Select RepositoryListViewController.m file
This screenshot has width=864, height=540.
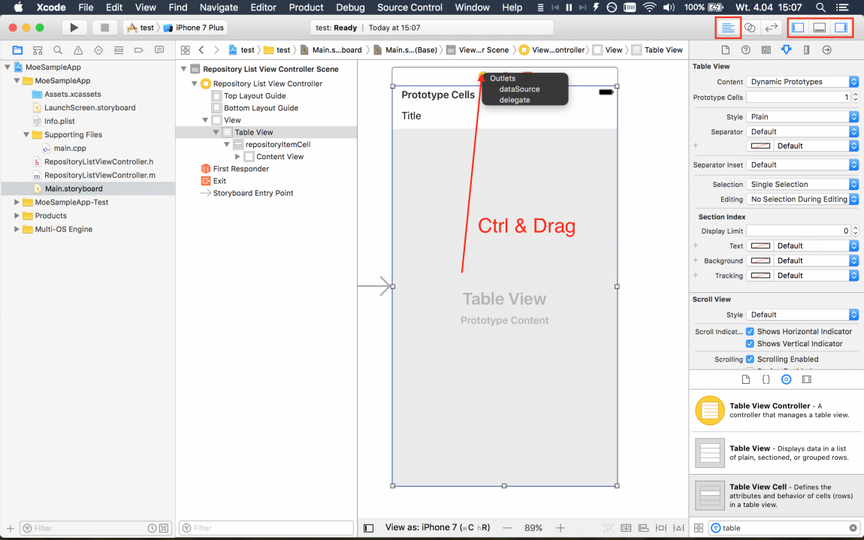coord(100,175)
